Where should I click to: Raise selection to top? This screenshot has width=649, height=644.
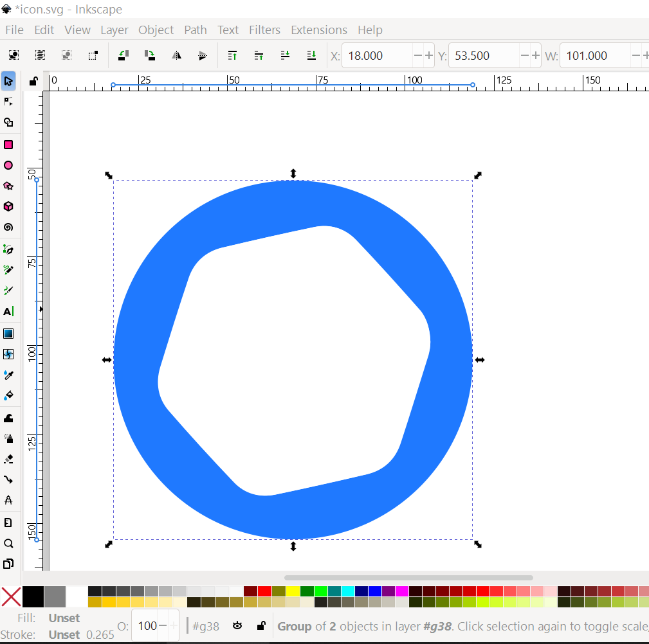[233, 56]
